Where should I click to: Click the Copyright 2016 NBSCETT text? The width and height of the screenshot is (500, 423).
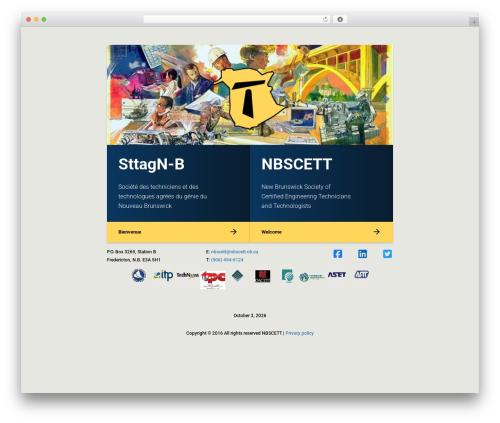[234, 333]
